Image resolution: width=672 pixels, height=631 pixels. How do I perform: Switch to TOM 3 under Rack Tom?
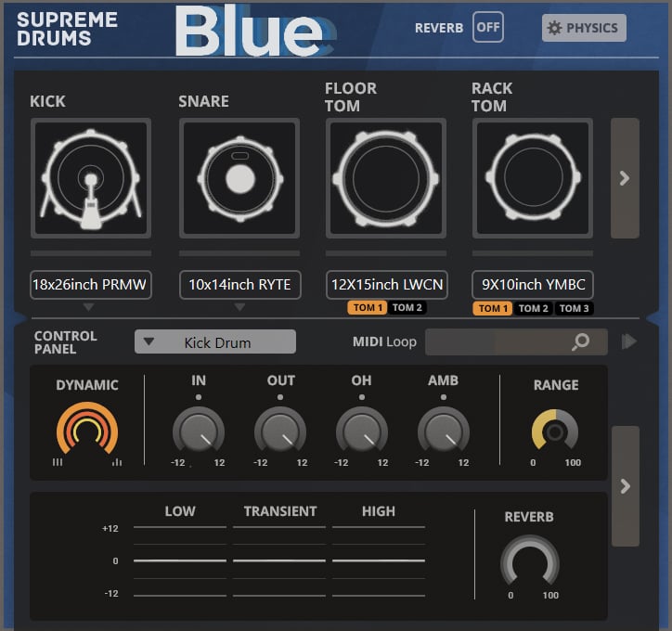(x=574, y=308)
